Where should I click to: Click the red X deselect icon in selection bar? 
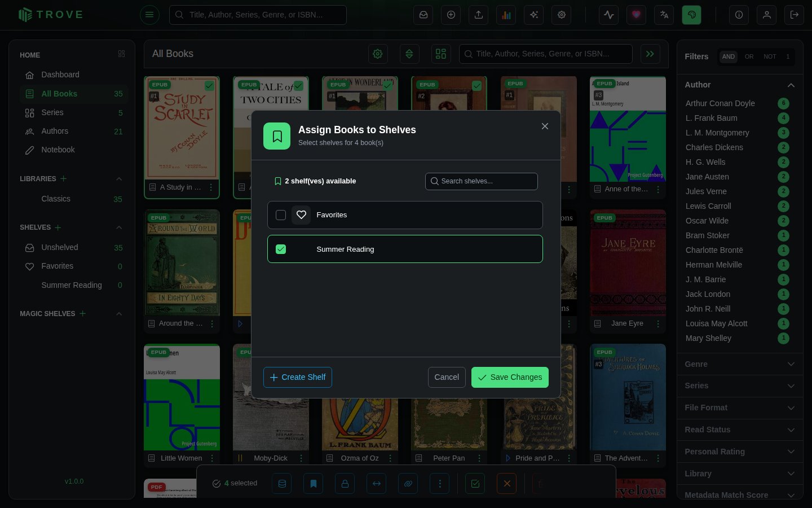pyautogui.click(x=507, y=483)
